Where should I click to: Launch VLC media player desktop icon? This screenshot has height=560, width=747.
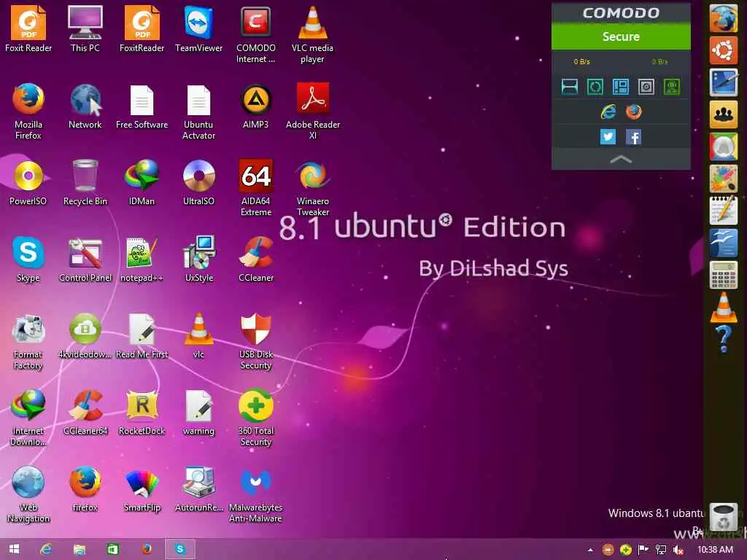tap(312, 34)
